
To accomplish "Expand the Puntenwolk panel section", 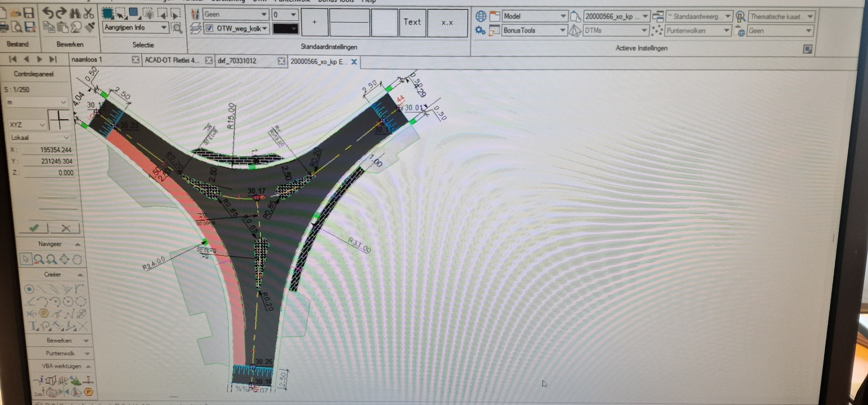I will pyautogui.click(x=87, y=353).
